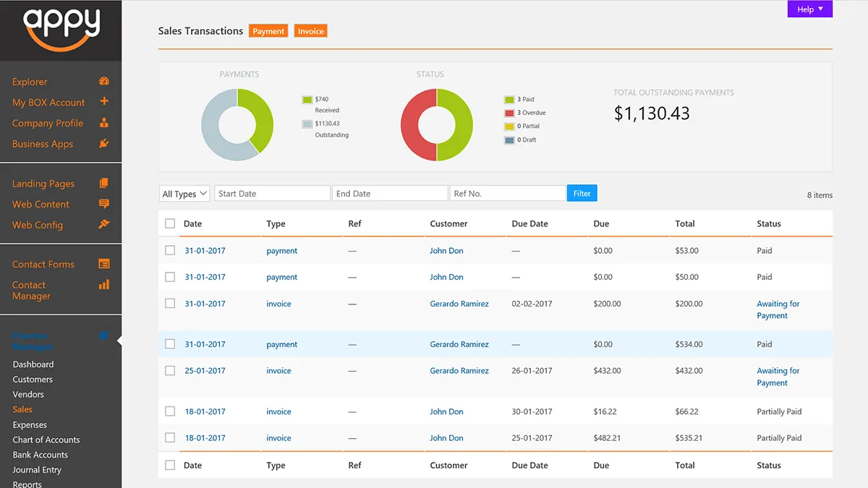This screenshot has width=868, height=488.
Task: Click the Contact Manager bar chart icon
Action: pos(104,285)
